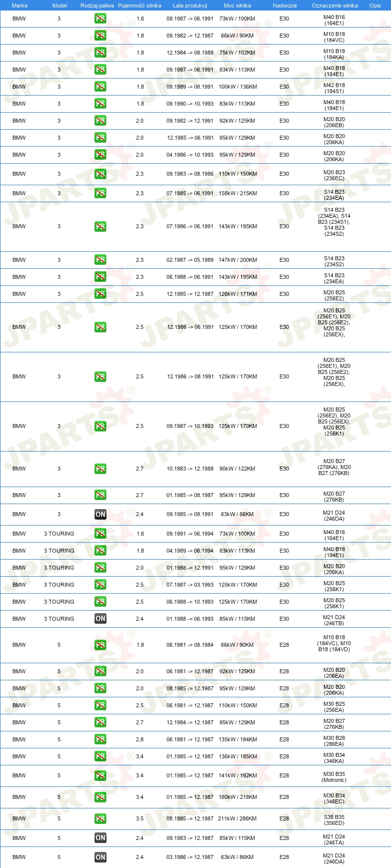Image resolution: width=391 pixels, height=868 pixels.
Task: Click power value 158kW / 215KM
Action: coord(237,193)
